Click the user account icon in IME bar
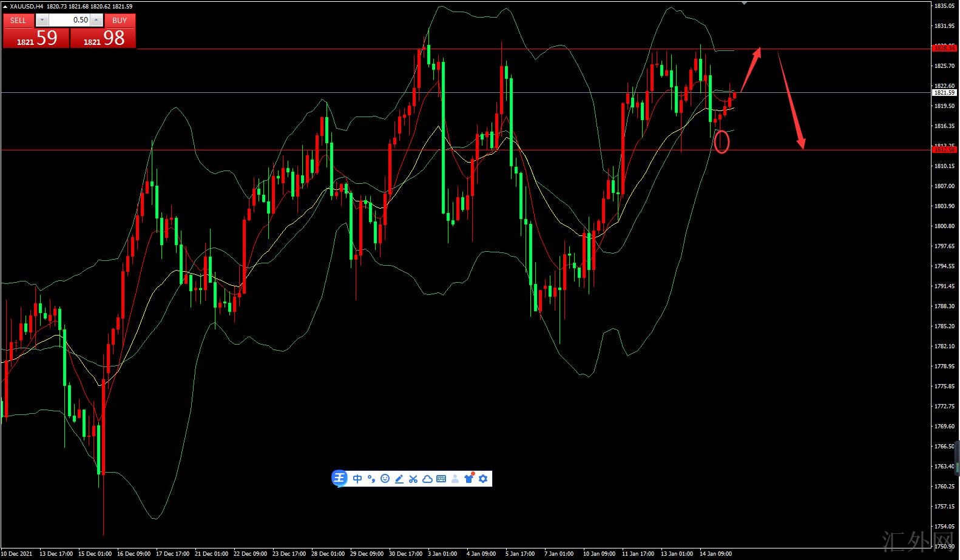The width and height of the screenshot is (960, 560). [x=455, y=479]
